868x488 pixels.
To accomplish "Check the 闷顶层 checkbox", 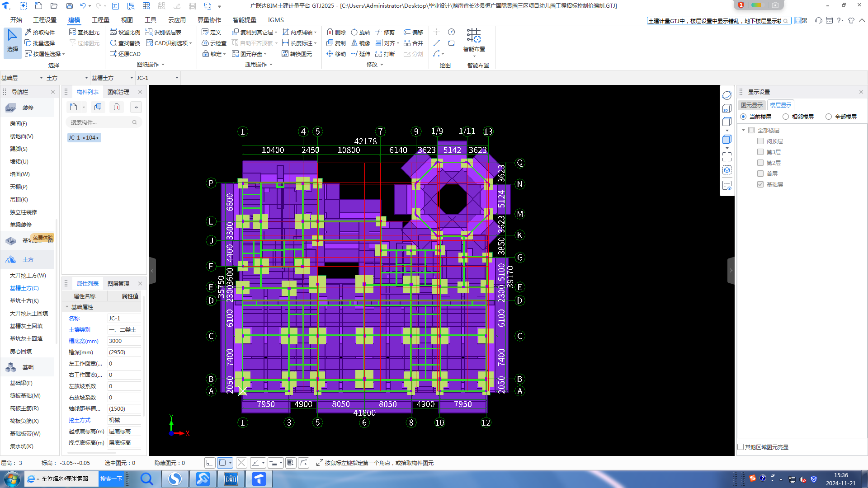I will [x=760, y=141].
